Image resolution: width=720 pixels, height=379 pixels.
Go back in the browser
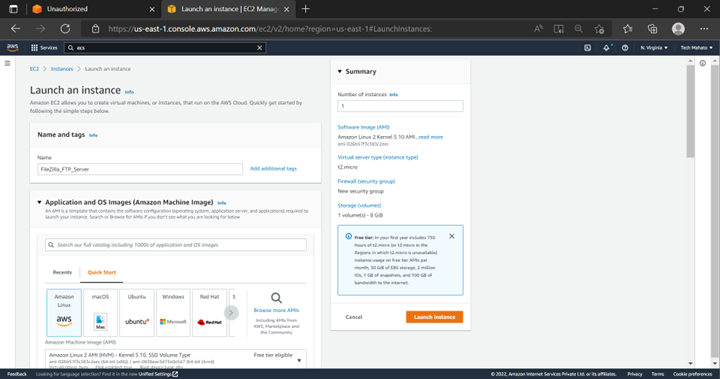16,28
